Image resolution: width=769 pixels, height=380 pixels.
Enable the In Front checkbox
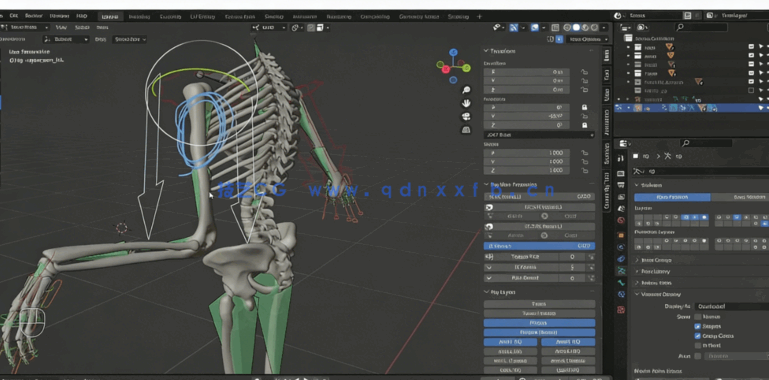click(x=697, y=346)
